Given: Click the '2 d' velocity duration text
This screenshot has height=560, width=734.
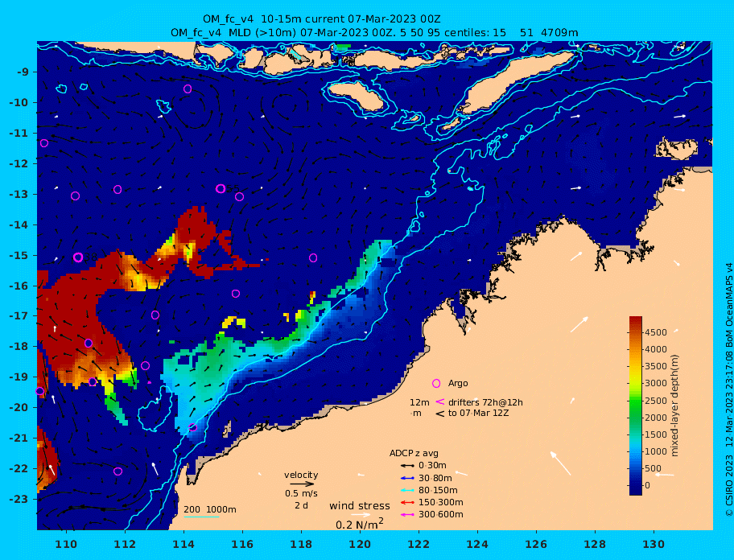Looking at the screenshot, I should pyautogui.click(x=302, y=506).
